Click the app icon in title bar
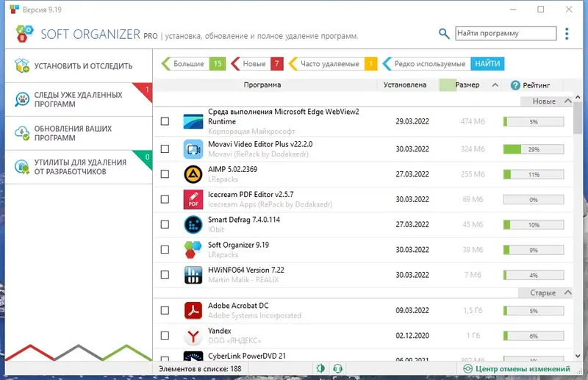 [14, 10]
